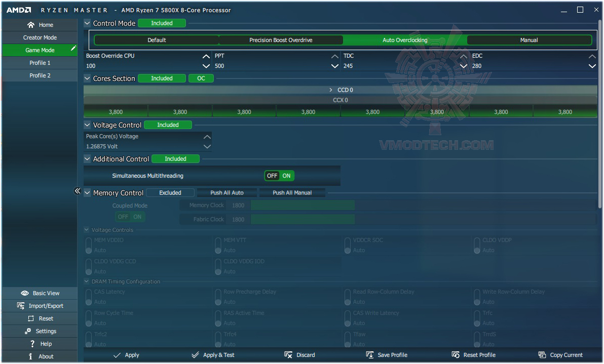
Task: Collapse the sidebar with double-chevron icon
Action: pos(78,191)
